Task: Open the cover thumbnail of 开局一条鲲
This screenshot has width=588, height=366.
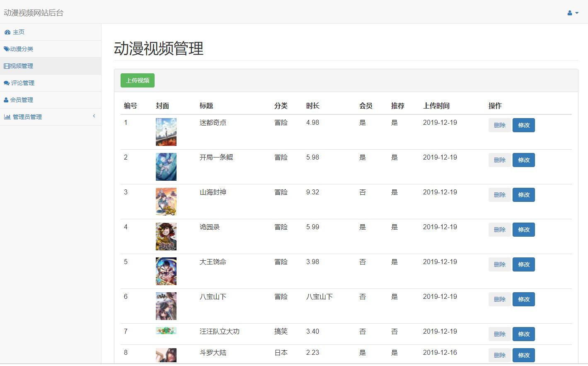Action: click(x=166, y=167)
